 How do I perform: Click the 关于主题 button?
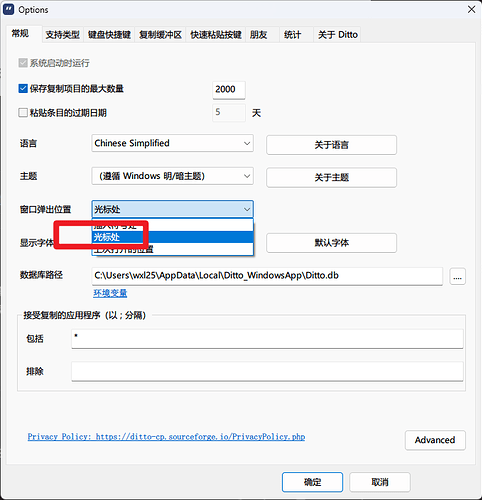(x=331, y=177)
